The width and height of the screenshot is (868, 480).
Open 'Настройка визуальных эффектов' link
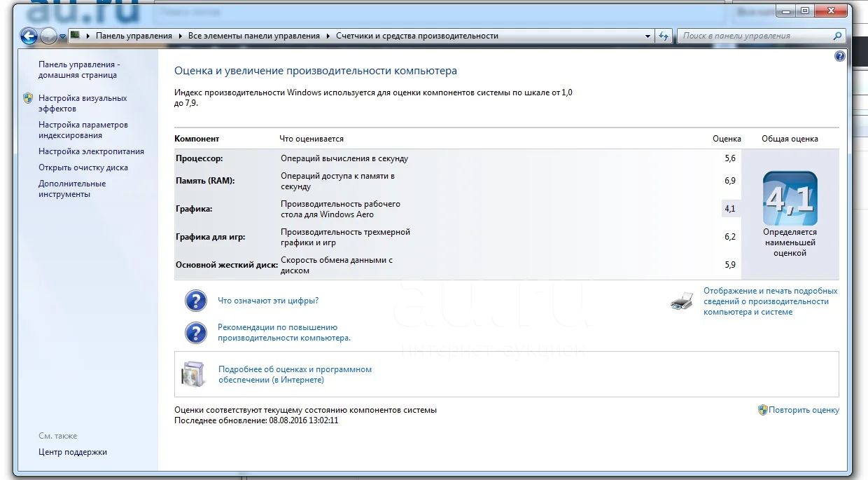coord(83,103)
